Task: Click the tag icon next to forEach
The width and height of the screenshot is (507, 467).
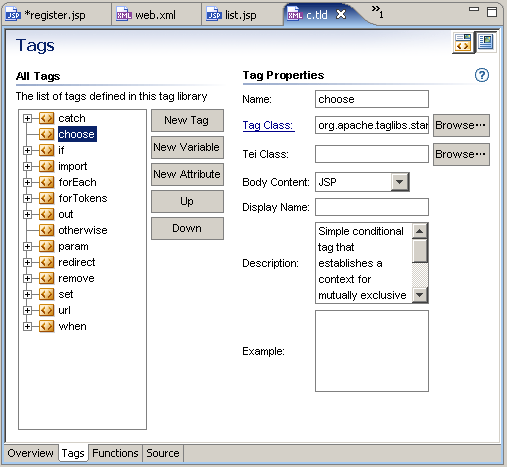Action: (x=46, y=182)
